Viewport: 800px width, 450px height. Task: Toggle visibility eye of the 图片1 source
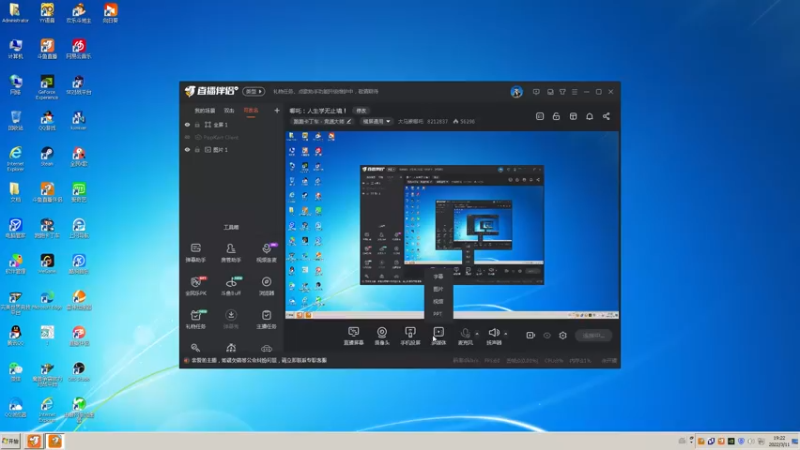coord(187,149)
